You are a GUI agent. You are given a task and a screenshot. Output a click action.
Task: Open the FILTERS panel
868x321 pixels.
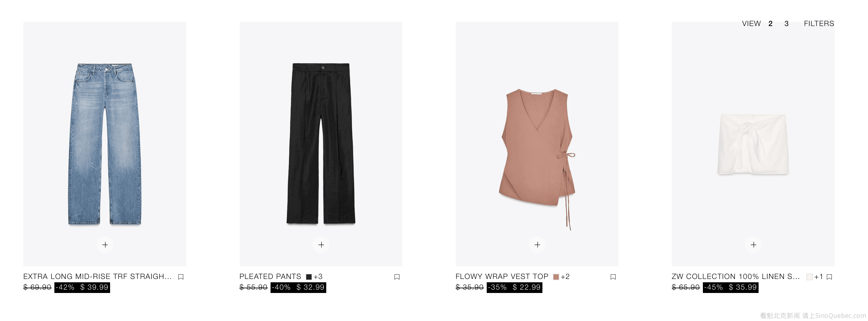[x=819, y=24]
